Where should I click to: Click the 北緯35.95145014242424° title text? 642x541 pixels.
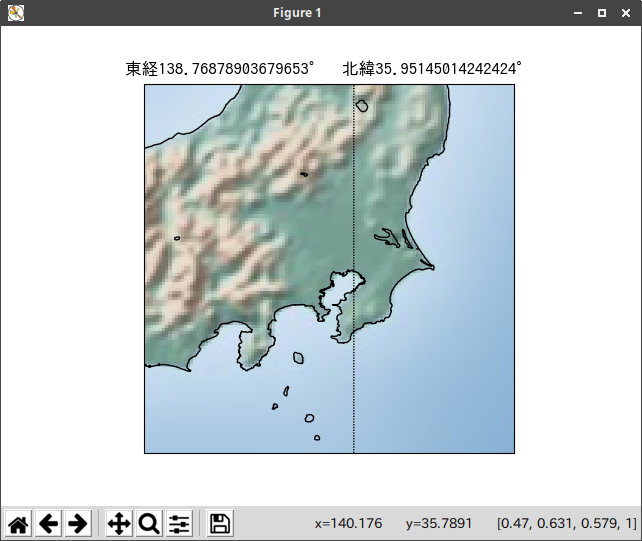(x=432, y=68)
